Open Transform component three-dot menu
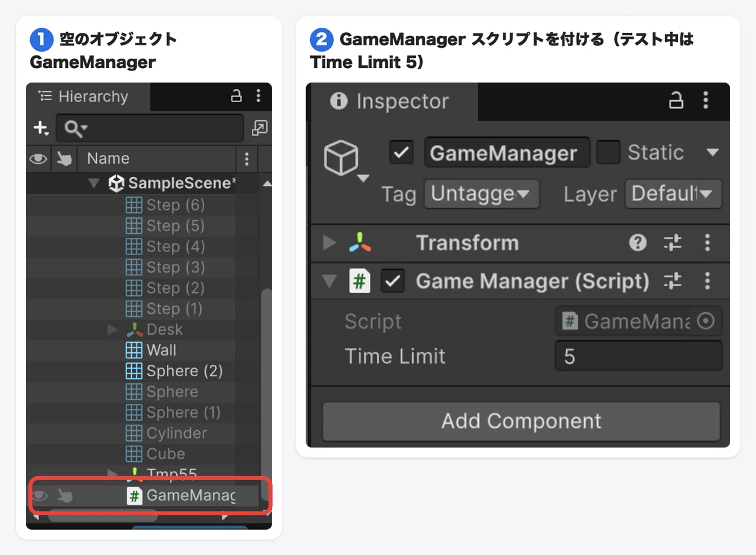The width and height of the screenshot is (756, 555). [707, 243]
